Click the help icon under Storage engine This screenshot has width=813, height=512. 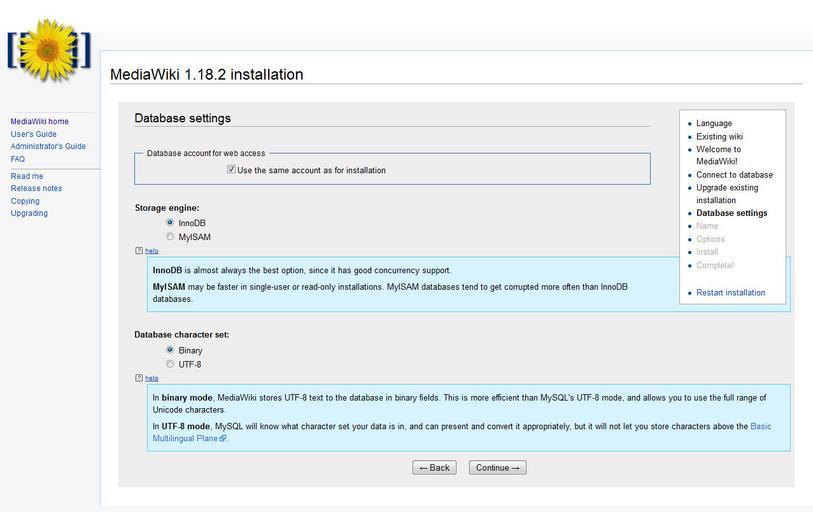point(139,251)
